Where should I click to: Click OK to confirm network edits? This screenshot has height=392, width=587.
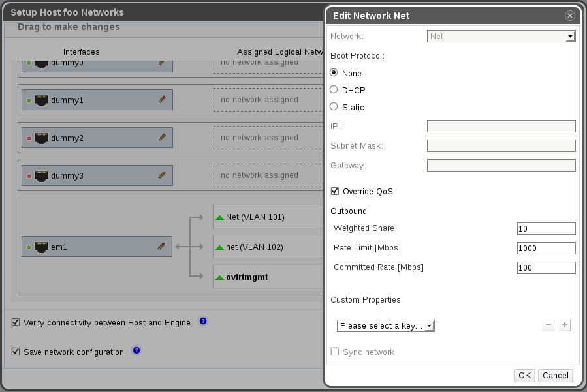pos(524,376)
